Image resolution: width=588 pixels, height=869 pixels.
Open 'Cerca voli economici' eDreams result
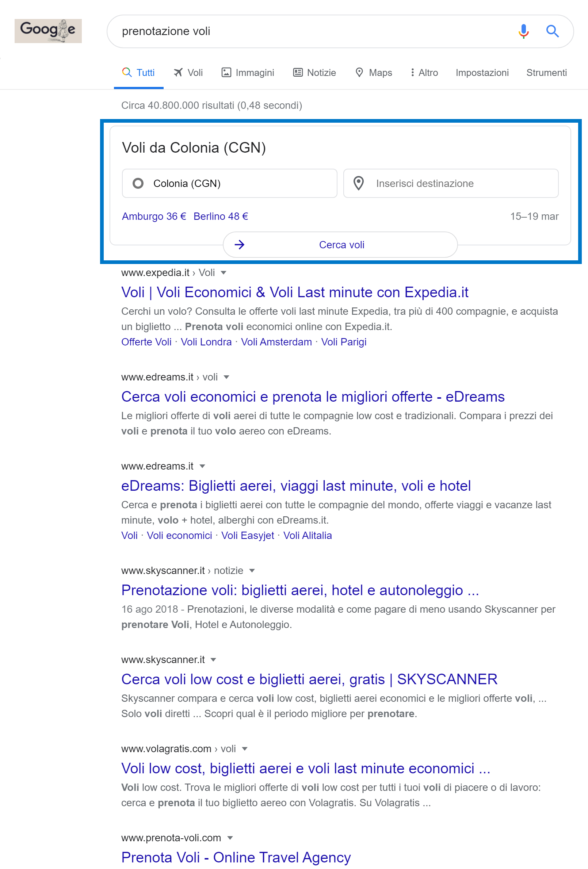point(313,397)
